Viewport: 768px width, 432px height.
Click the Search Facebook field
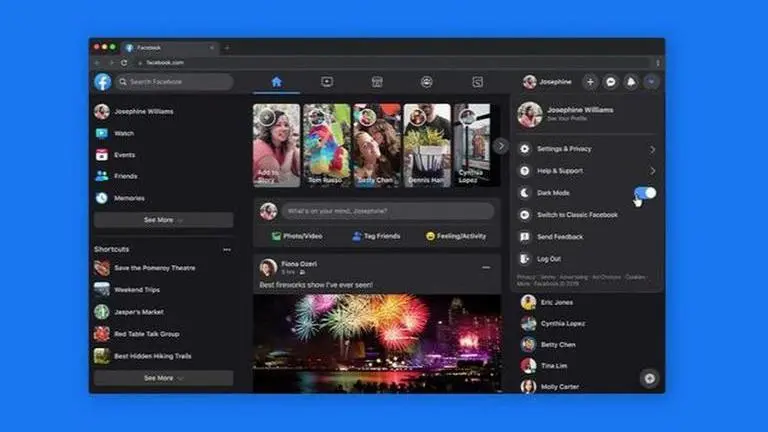pos(176,82)
